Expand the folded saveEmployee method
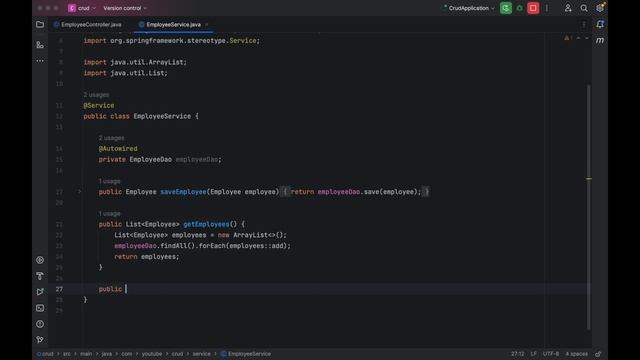The image size is (640, 360). pos(80,191)
